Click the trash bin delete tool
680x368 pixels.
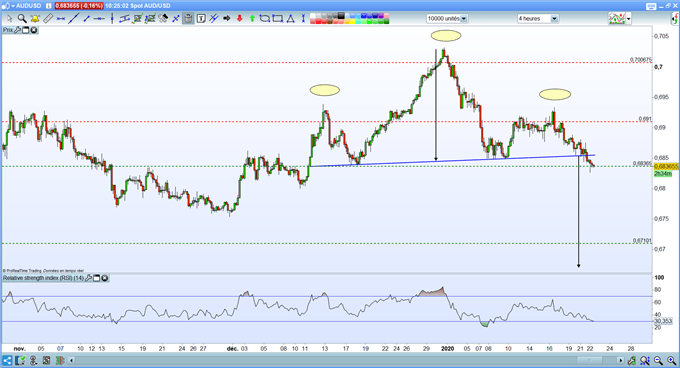(188, 19)
